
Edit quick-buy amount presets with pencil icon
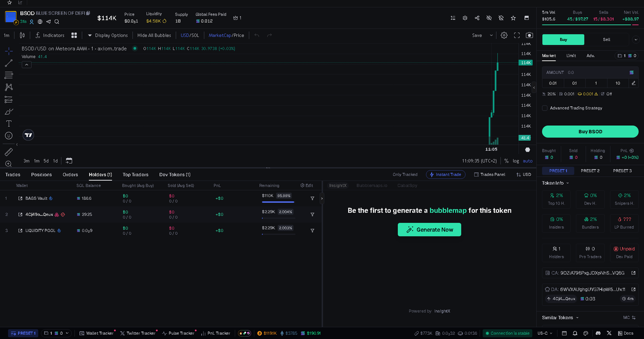point(633,83)
